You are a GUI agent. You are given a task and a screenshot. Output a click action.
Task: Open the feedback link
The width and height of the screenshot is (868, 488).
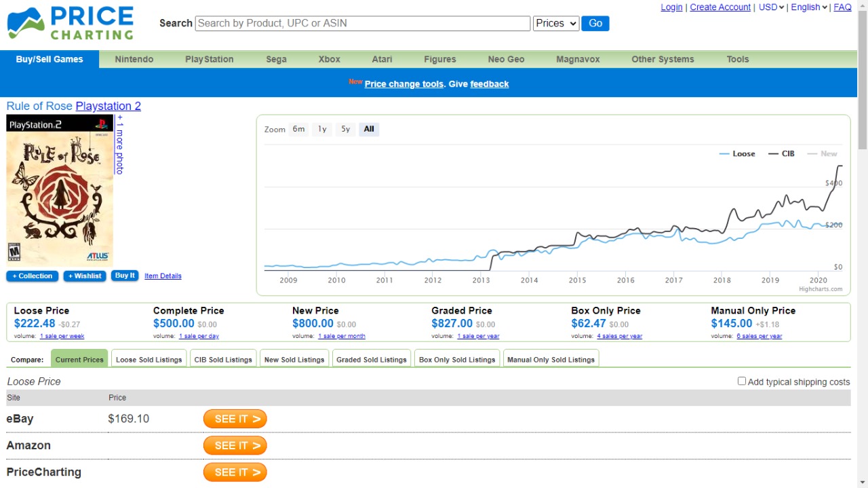pos(490,84)
